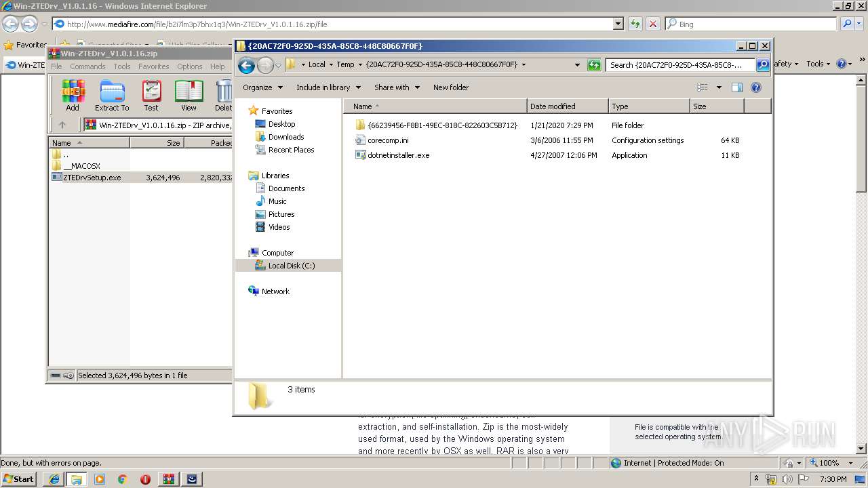The image size is (868, 488).
Task: Toggle the Explorer preview pane icon
Action: (x=737, y=87)
